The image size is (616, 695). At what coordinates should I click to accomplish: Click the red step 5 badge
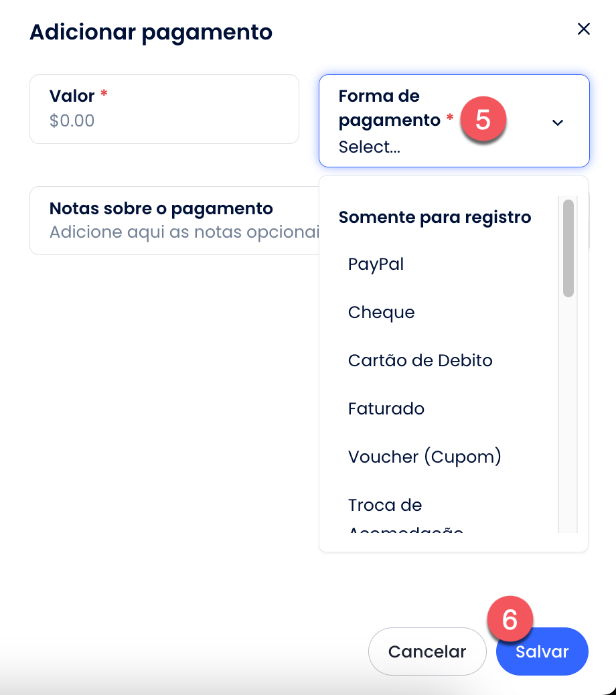483,119
